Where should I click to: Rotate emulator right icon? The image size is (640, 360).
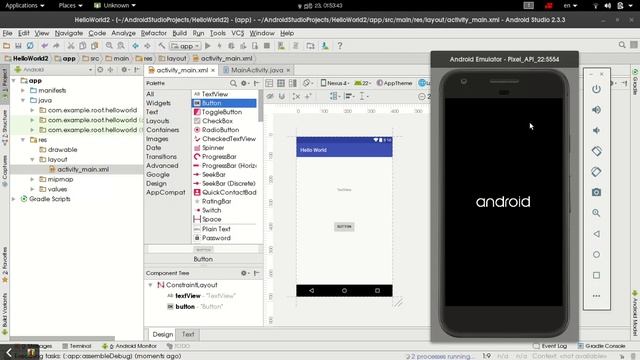[x=596, y=172]
